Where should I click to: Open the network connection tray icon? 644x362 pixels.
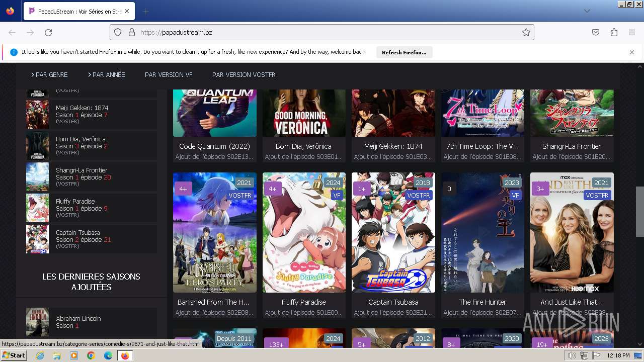pos(584,355)
